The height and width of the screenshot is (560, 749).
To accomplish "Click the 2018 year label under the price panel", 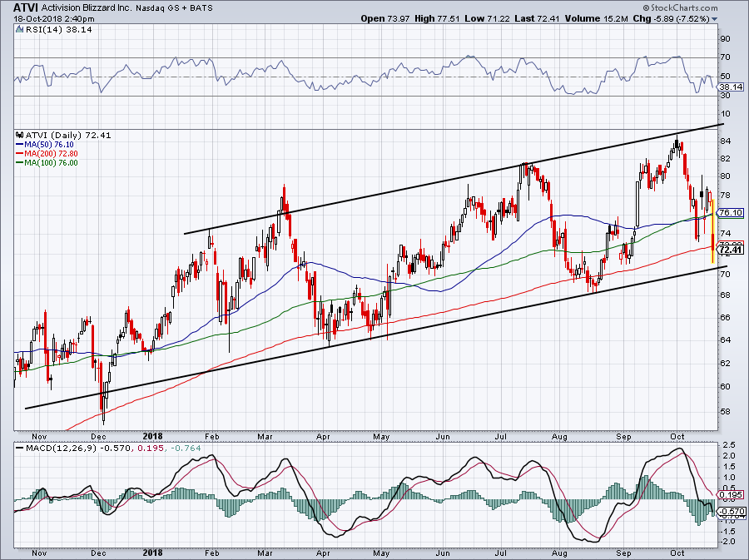I will click(153, 436).
